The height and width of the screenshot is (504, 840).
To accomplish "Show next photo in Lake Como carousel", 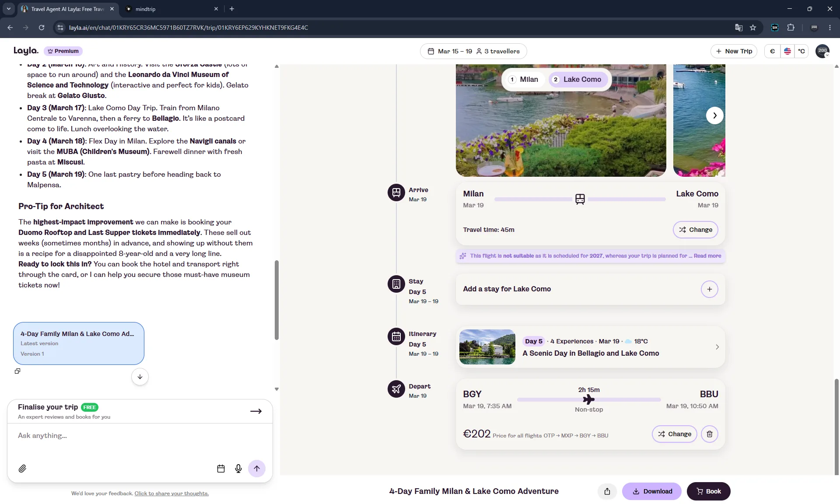I will (x=715, y=115).
